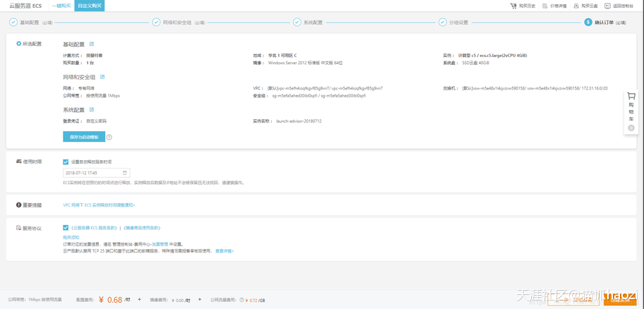Click the 购买云盘 disk icon
644x309 pixels.
pyautogui.click(x=577, y=6)
